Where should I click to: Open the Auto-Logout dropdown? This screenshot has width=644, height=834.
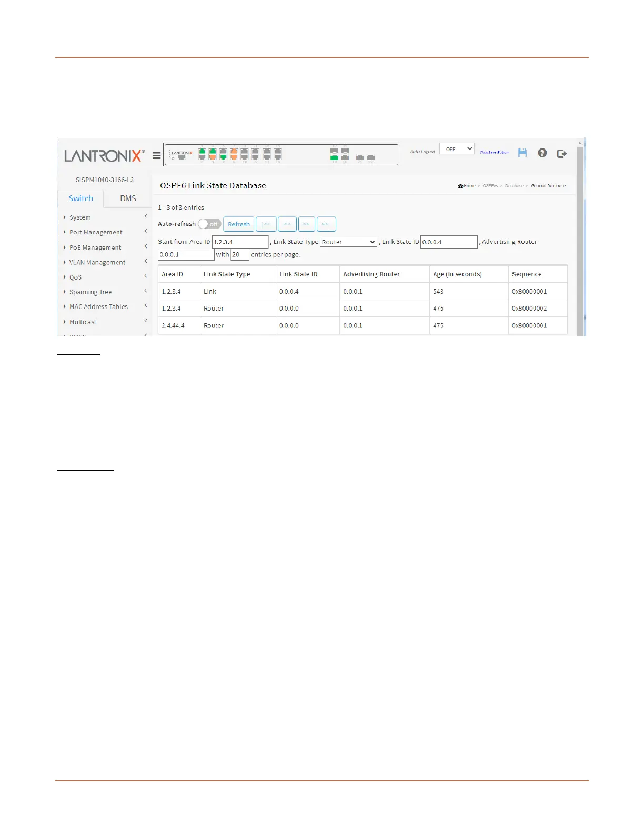457,149
